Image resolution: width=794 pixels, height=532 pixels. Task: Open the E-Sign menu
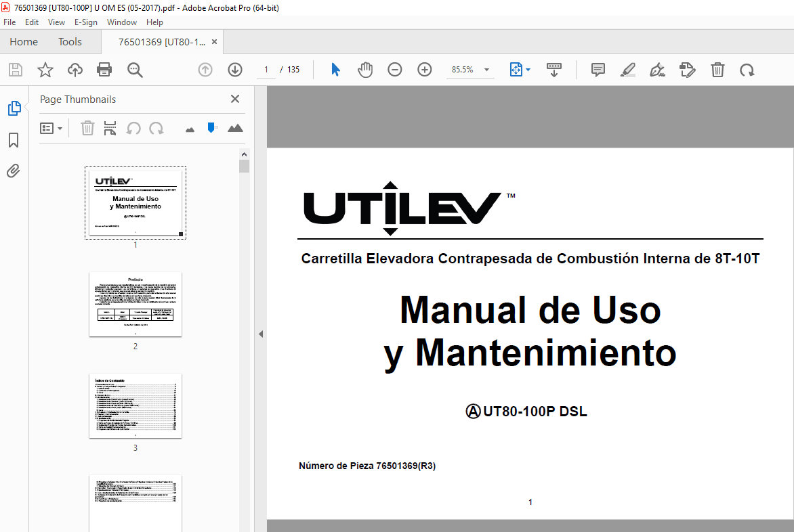86,22
